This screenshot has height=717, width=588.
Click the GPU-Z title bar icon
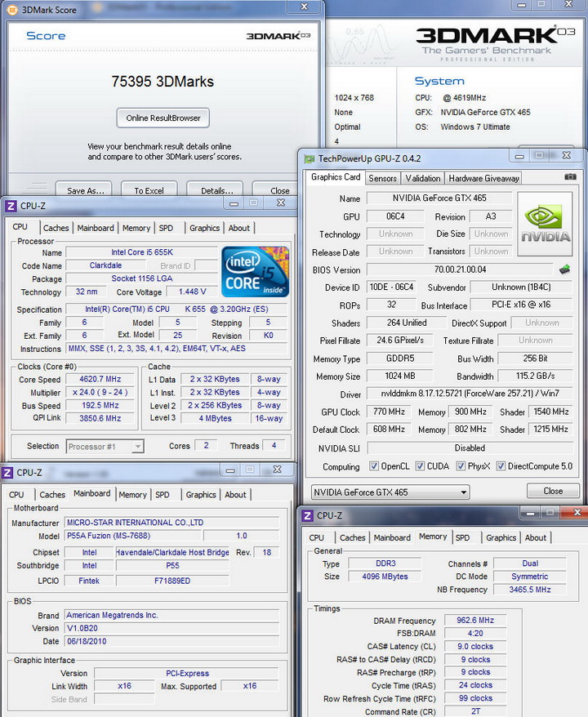tap(310, 158)
